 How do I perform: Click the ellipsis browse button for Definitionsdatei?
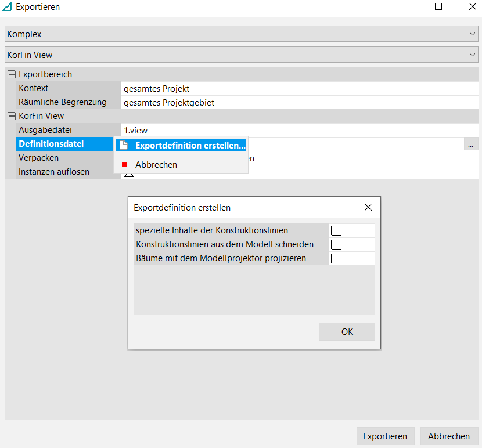(471, 144)
